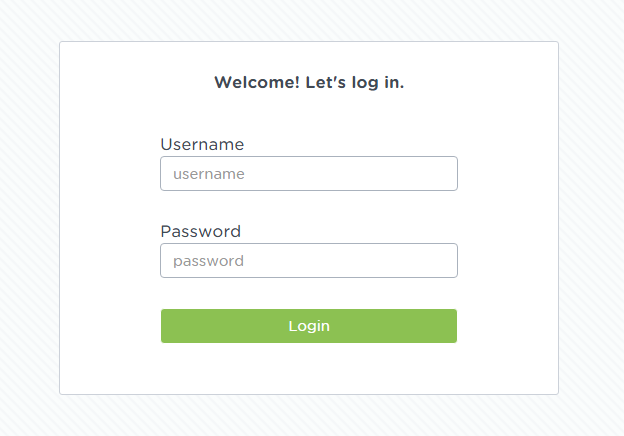Submit the form with the green Login button

coord(309,326)
